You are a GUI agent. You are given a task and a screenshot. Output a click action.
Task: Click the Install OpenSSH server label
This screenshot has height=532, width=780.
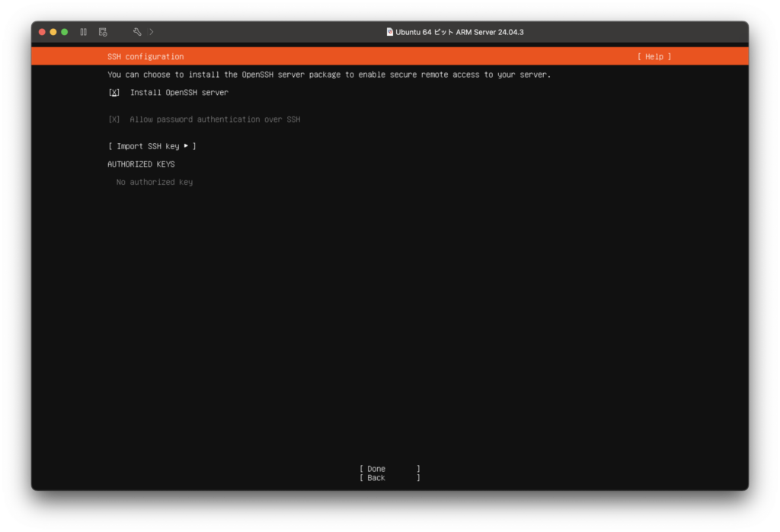pyautogui.click(x=179, y=93)
